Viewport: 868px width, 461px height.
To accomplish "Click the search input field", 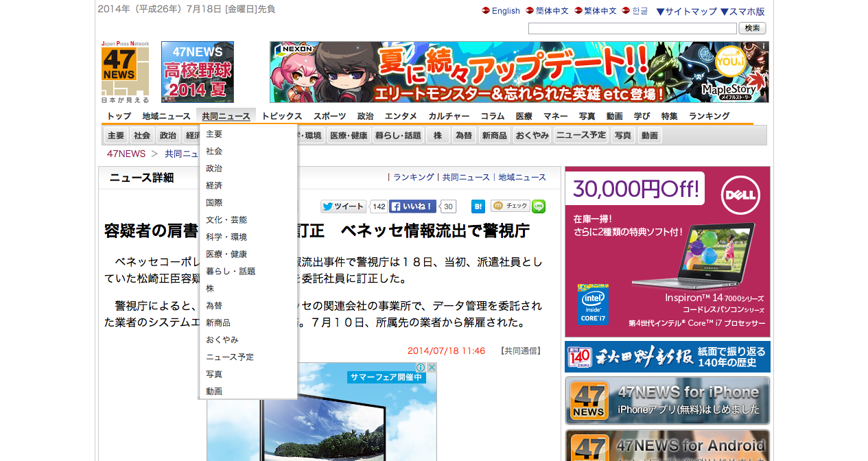I will pyautogui.click(x=632, y=28).
